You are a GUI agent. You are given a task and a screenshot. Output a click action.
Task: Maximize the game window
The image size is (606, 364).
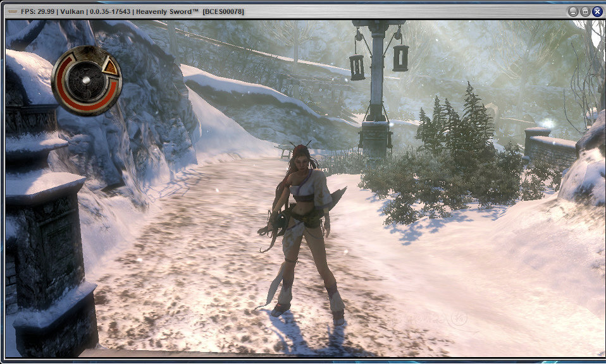[x=584, y=11]
